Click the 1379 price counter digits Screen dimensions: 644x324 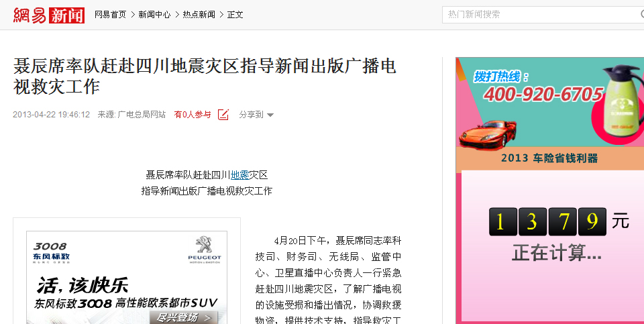click(x=547, y=222)
